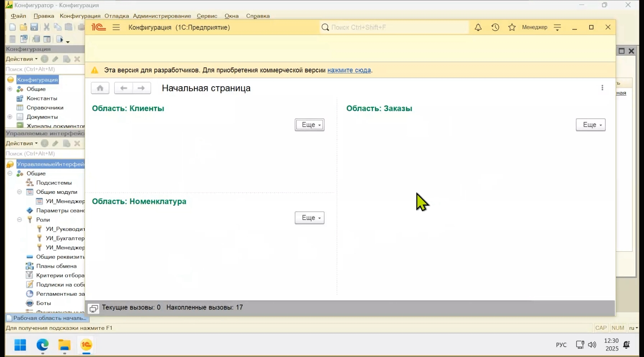Image resolution: width=644 pixels, height=357 pixels.
Task: Click the Home button on the navigation bar
Action: click(x=100, y=88)
